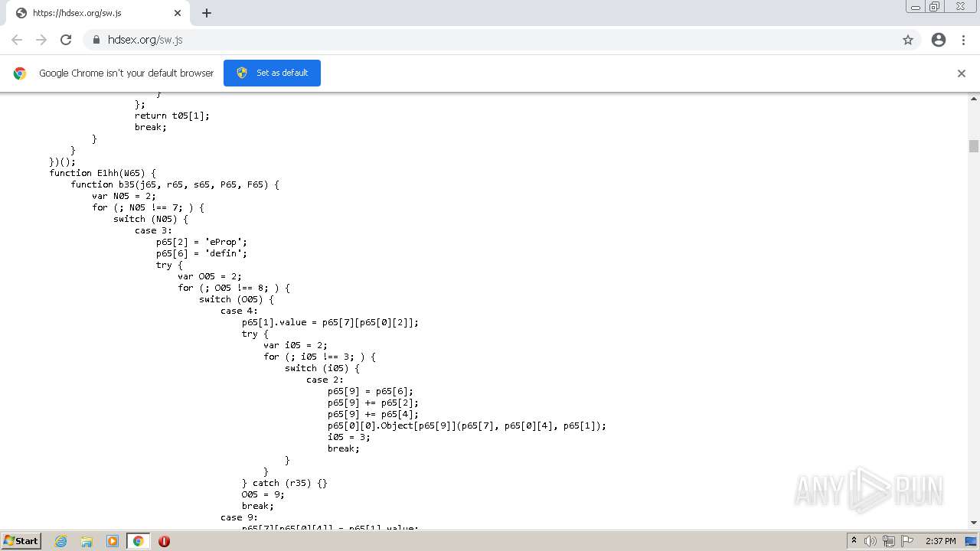The image size is (980, 551).
Task: Open the media player taskbar icon
Action: (x=113, y=541)
